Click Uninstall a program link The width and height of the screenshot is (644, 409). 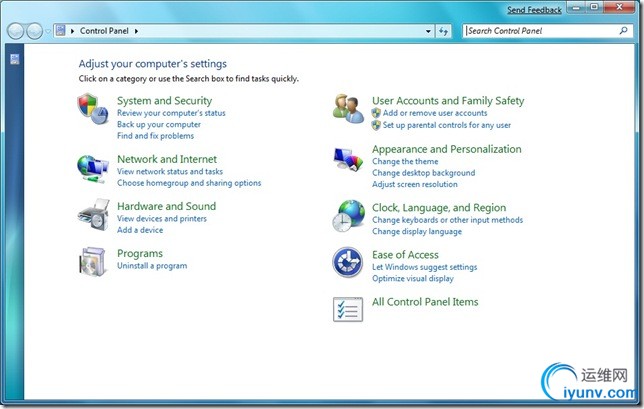[x=152, y=266]
